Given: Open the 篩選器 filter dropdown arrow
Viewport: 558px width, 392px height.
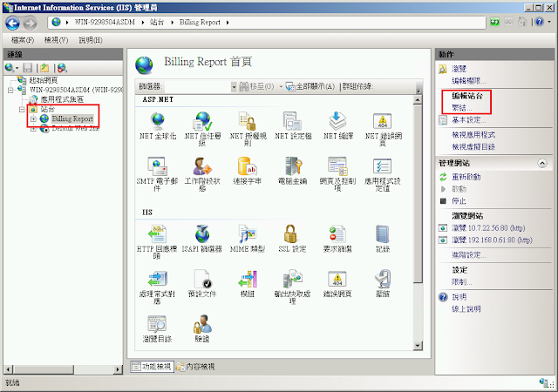Looking at the screenshot, I should 234,86.
